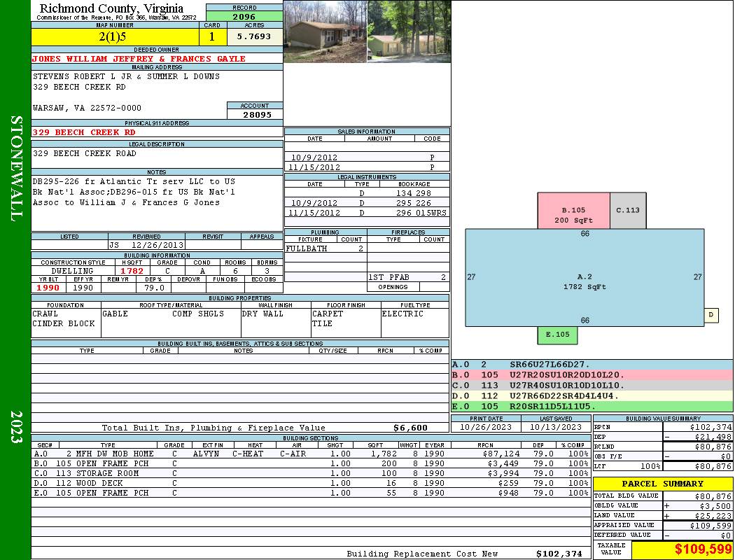The width and height of the screenshot is (735, 560).
Task: Select book page 295 226
Action: [x=414, y=203]
